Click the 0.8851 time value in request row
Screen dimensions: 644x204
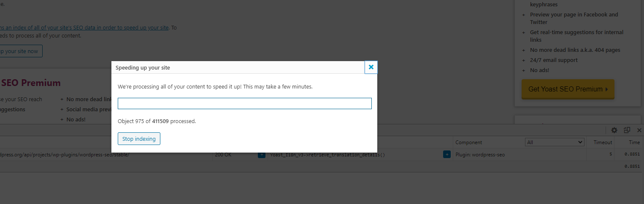[x=633, y=155]
